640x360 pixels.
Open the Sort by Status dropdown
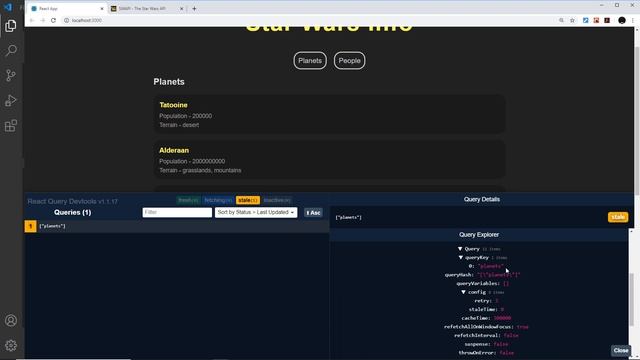[256, 213]
